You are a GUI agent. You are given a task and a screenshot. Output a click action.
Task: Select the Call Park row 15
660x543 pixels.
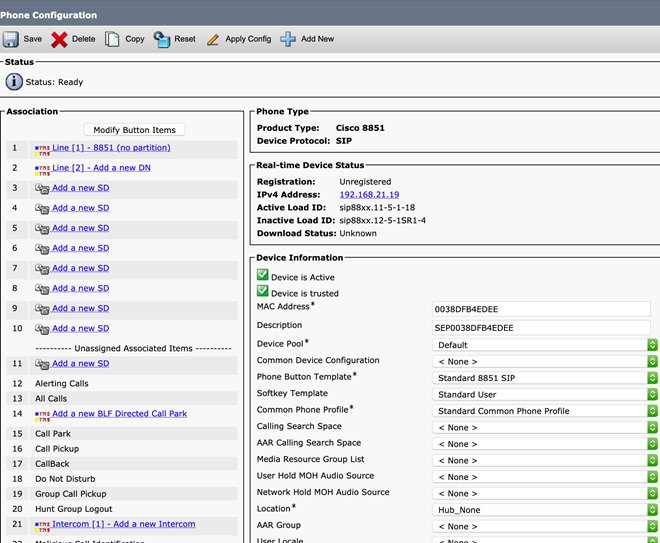pos(122,434)
